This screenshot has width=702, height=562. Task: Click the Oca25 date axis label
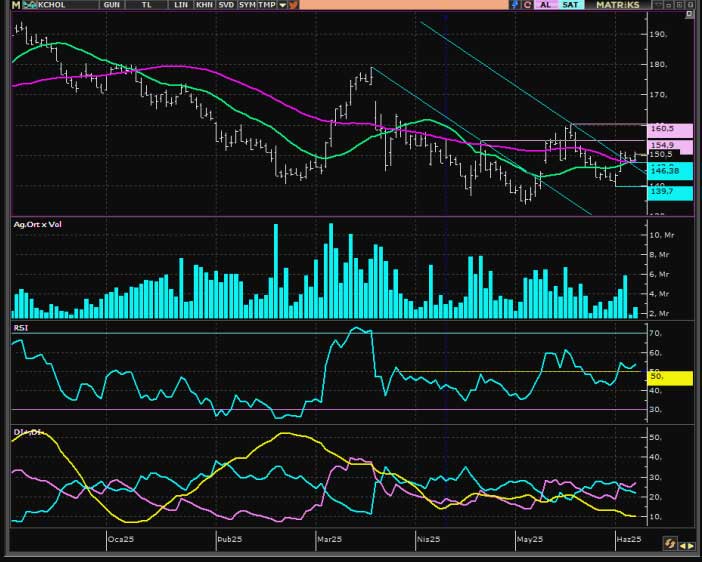(121, 539)
